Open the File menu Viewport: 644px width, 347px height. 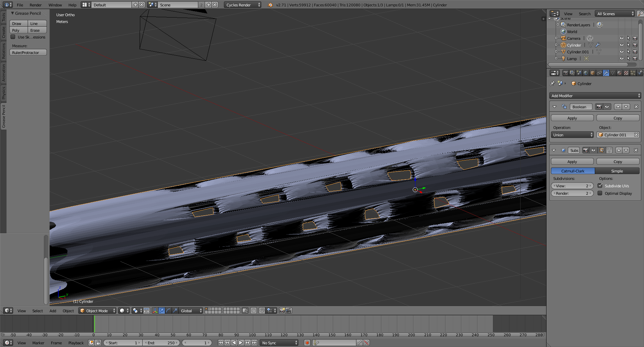[20, 5]
